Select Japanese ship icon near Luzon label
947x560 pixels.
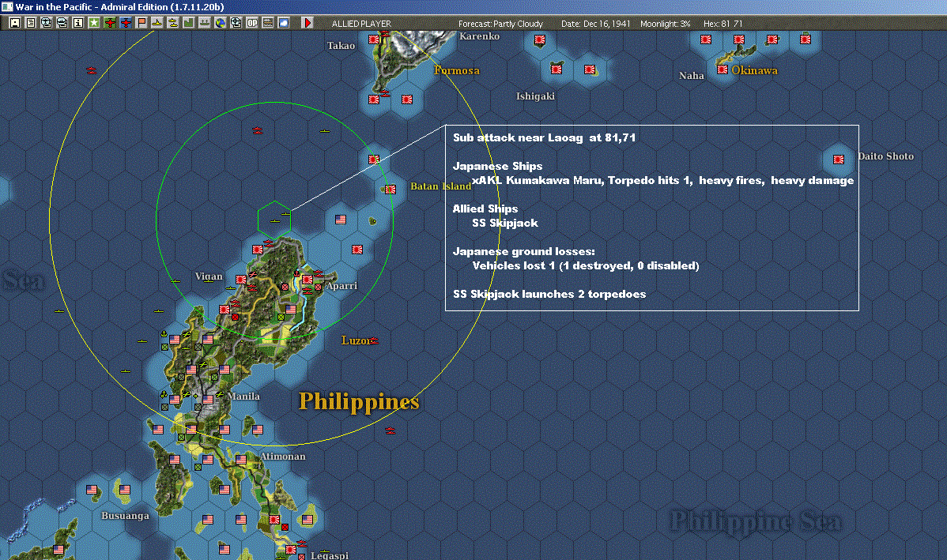coord(375,341)
